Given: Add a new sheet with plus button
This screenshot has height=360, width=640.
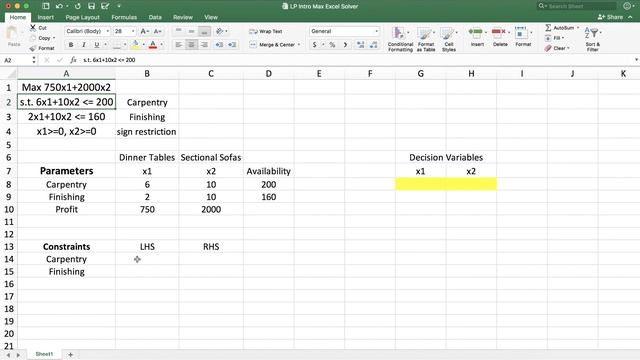Looking at the screenshot, I should (x=70, y=354).
